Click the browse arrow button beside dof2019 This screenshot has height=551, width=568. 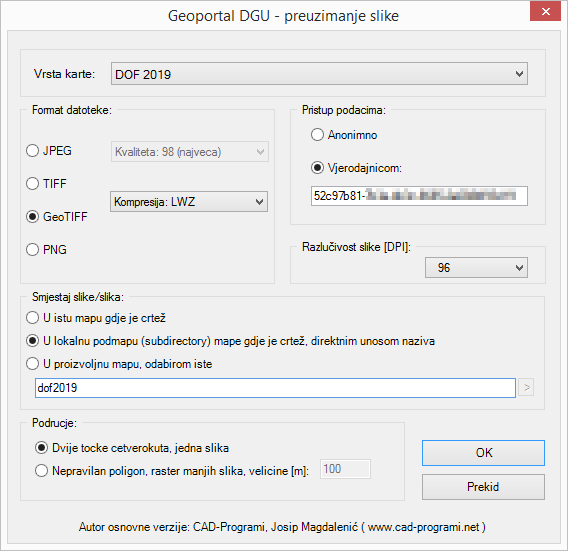click(526, 388)
